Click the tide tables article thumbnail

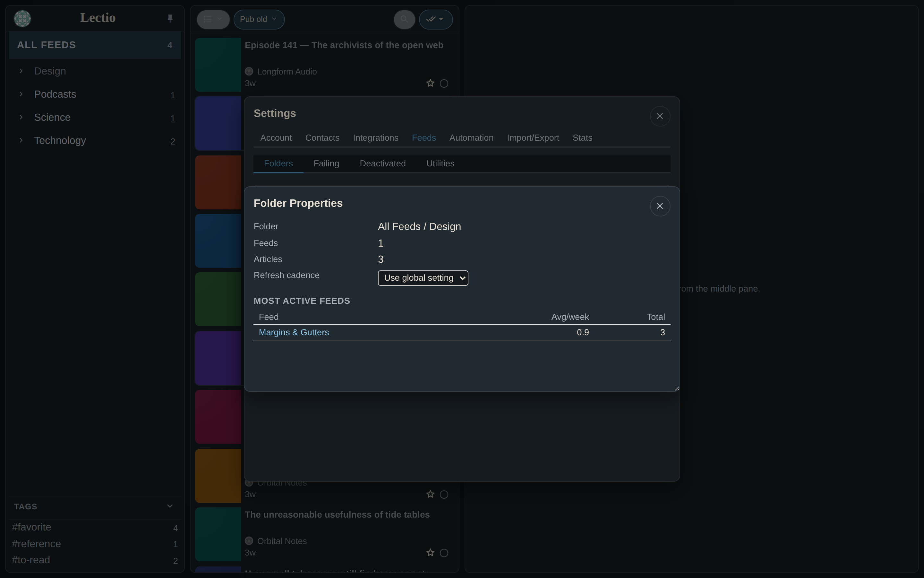(x=218, y=534)
